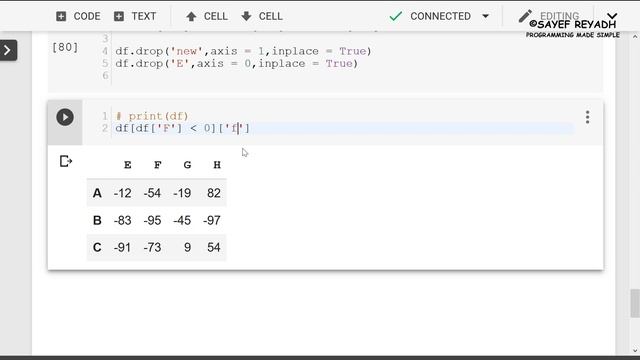Click the output toggle icon beside the table

(66, 161)
